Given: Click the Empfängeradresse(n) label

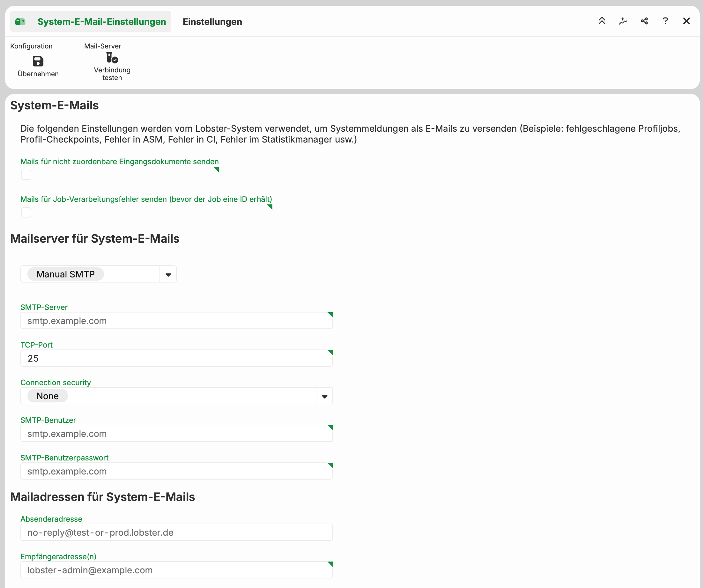Looking at the screenshot, I should tap(58, 556).
